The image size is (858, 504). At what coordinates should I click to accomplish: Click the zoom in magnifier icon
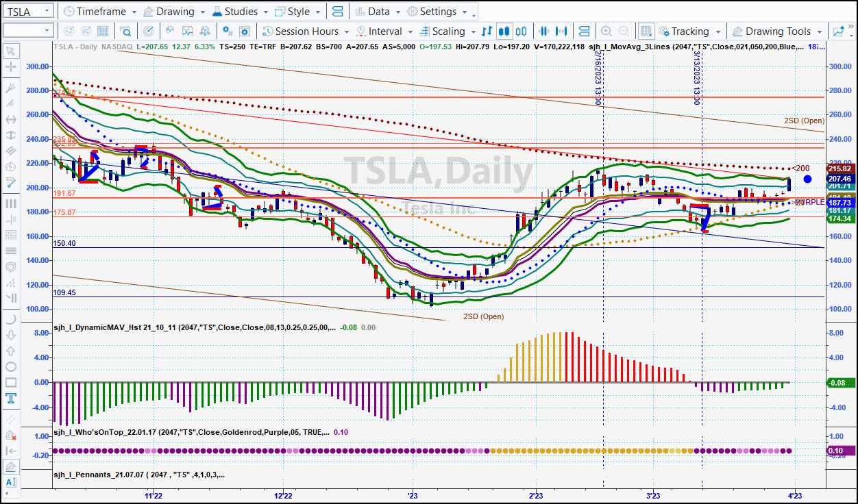click(x=606, y=31)
